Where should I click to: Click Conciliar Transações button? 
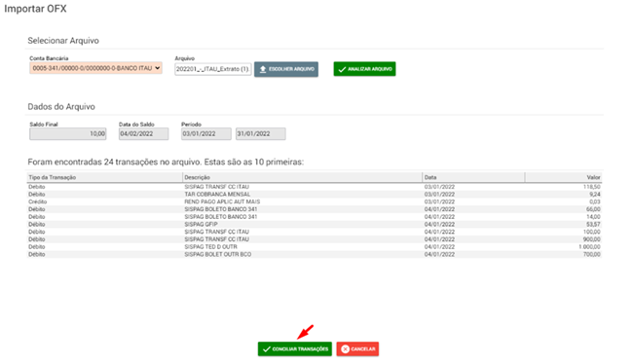coord(295,349)
